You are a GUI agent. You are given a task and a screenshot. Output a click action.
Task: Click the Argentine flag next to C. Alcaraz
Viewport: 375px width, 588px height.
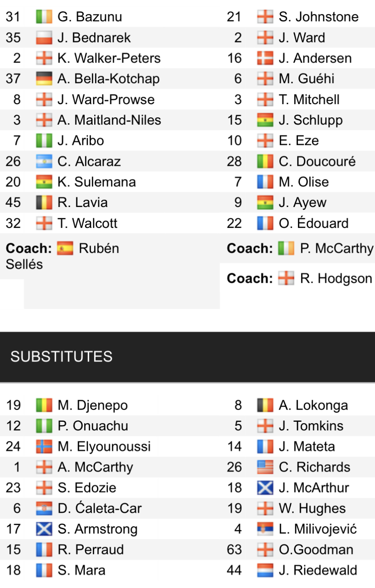click(44, 162)
